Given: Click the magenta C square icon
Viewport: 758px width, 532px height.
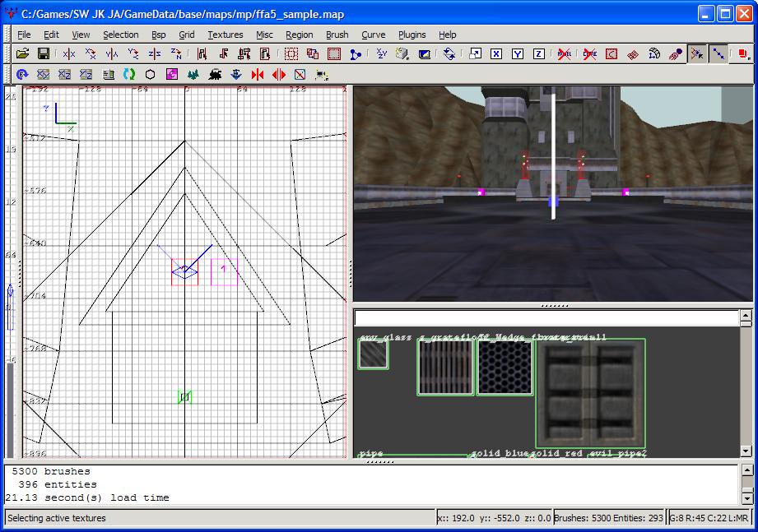Looking at the screenshot, I should tap(172, 74).
